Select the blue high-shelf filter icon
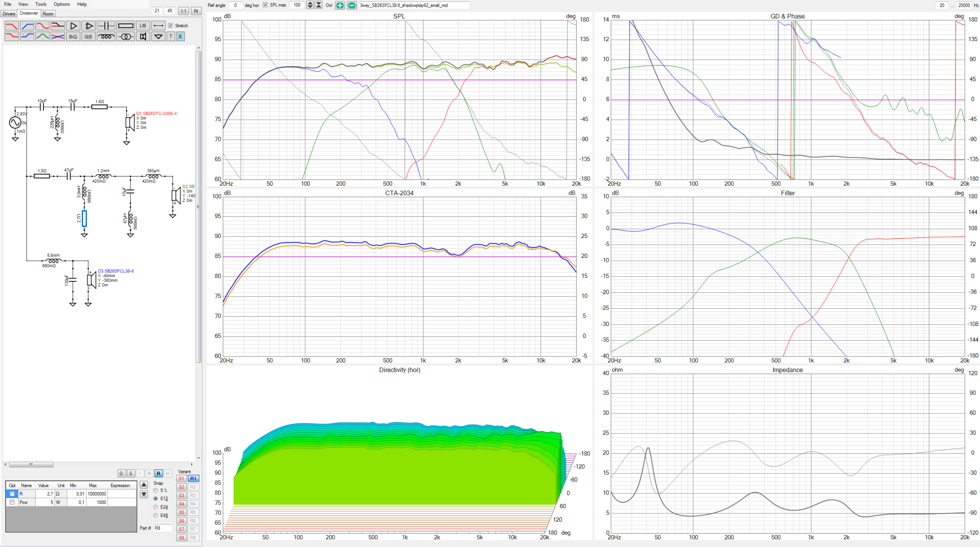The height and width of the screenshot is (547, 980). [27, 36]
